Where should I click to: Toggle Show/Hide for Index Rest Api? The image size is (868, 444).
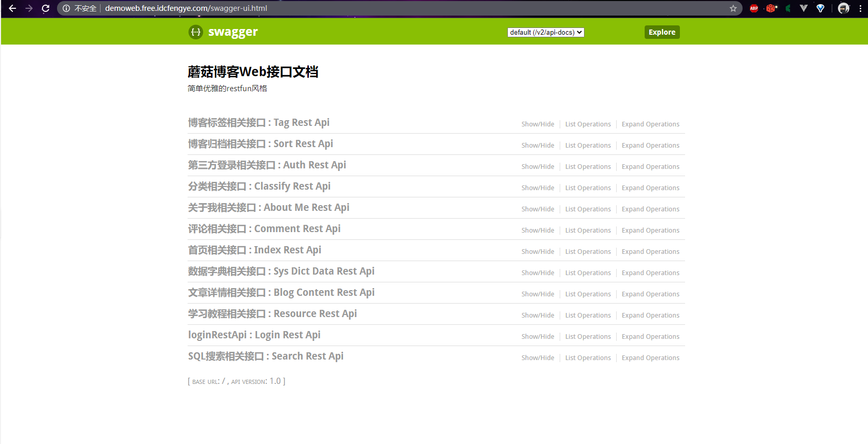tap(537, 252)
